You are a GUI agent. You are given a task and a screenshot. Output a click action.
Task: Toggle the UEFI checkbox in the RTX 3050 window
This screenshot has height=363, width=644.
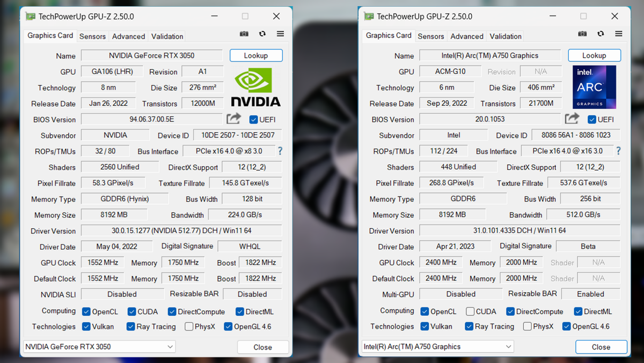pyautogui.click(x=253, y=119)
